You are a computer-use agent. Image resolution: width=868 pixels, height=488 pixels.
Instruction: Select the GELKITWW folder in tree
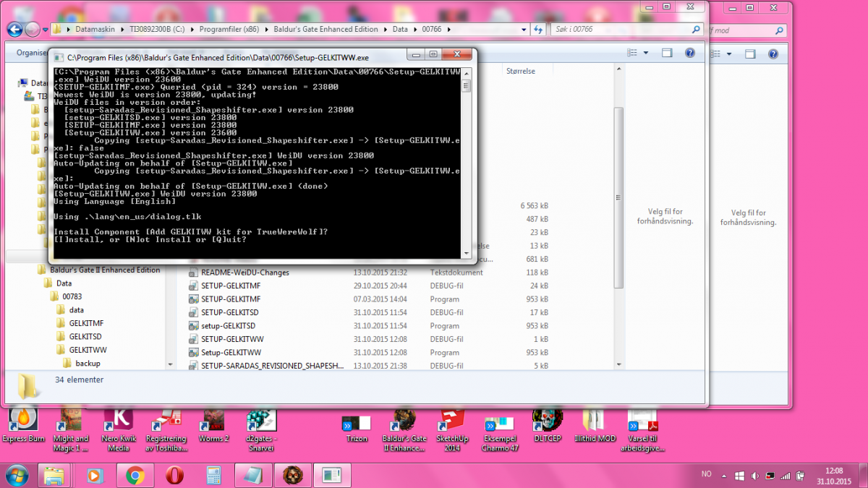[x=88, y=349]
